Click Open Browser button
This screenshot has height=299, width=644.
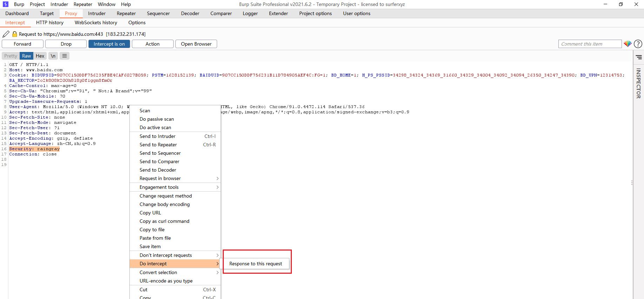click(196, 44)
